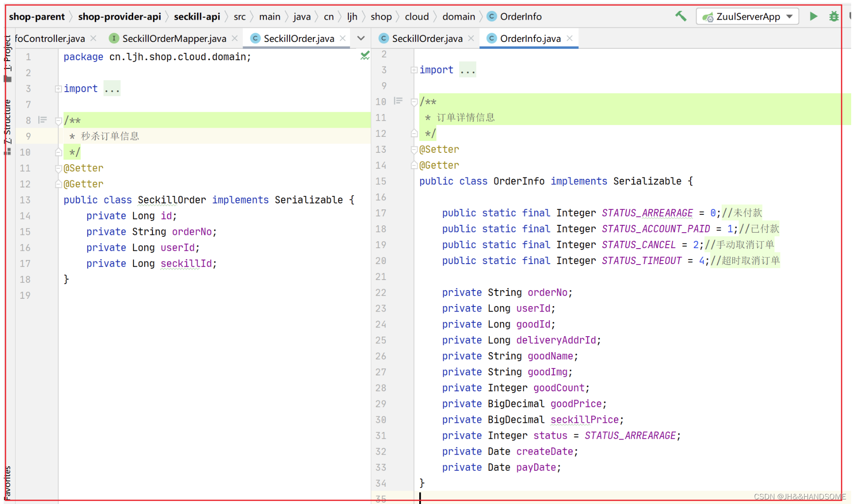Click the interface icon on SeckillOrderMapper.java tab
The width and height of the screenshot is (853, 504).
click(x=114, y=38)
